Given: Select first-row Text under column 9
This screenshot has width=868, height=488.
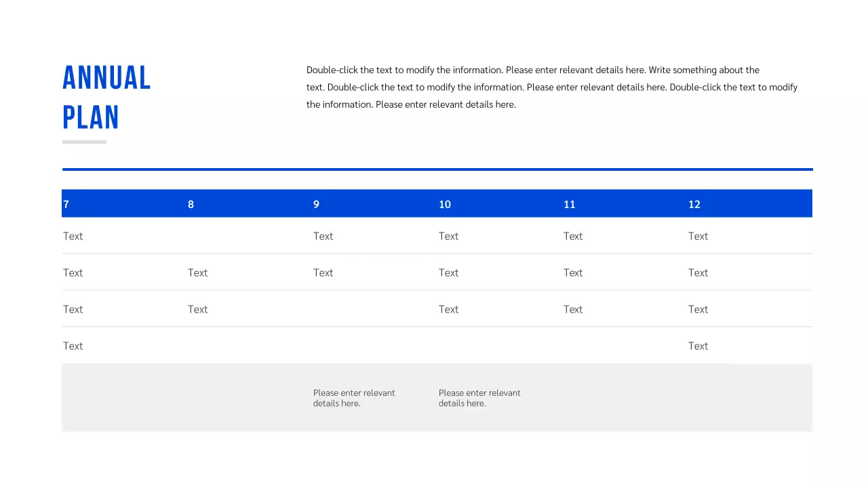Looking at the screenshot, I should pyautogui.click(x=323, y=237).
